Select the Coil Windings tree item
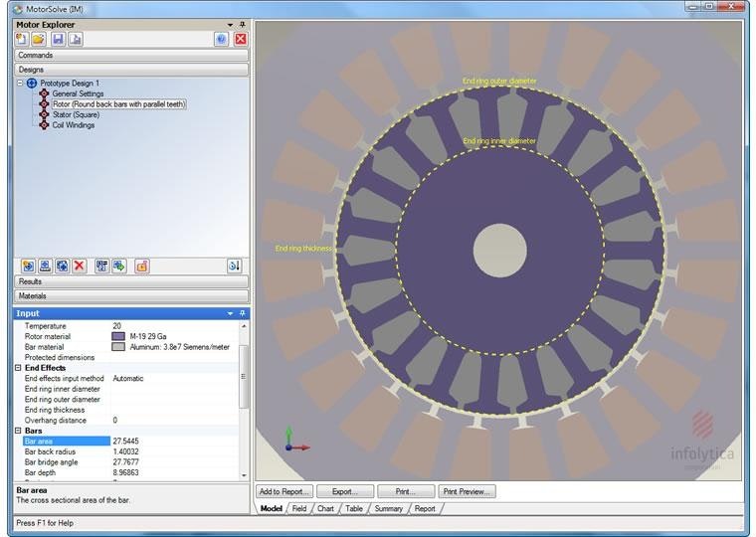Screen dimensions: 756x537 pyautogui.click(x=74, y=125)
